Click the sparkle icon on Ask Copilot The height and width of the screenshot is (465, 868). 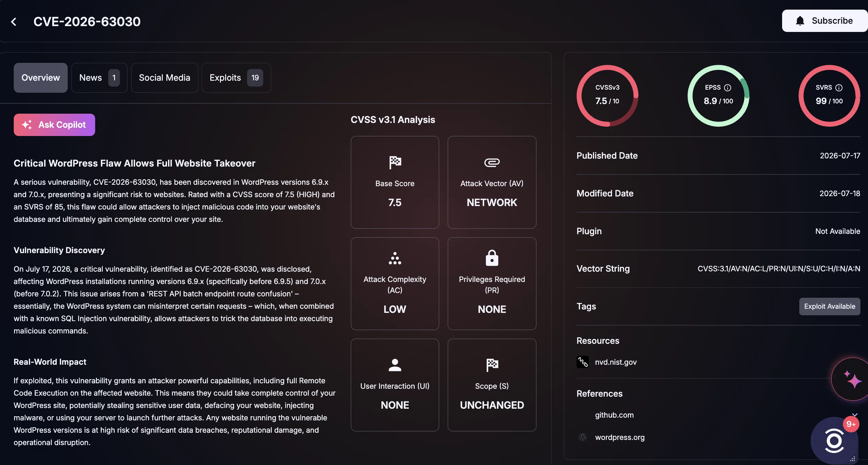tap(27, 125)
